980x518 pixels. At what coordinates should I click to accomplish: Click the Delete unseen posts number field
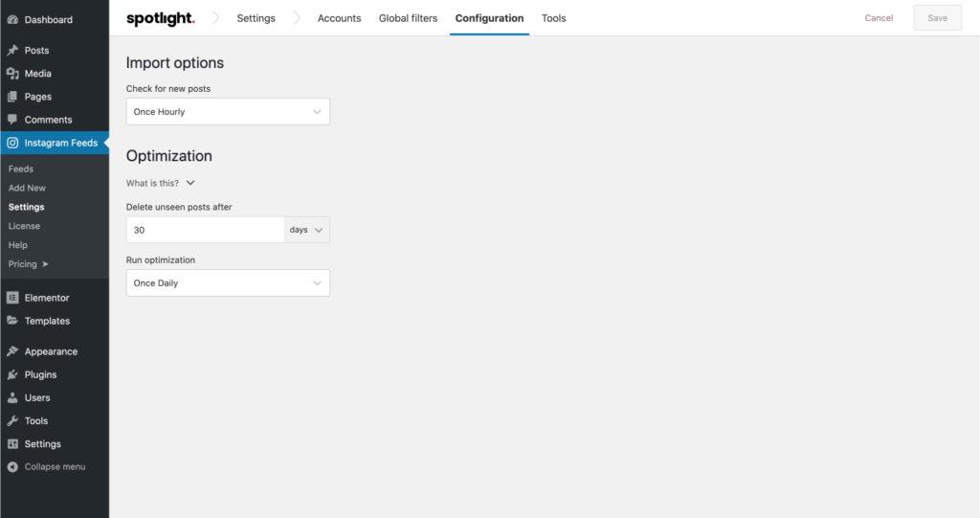click(205, 230)
